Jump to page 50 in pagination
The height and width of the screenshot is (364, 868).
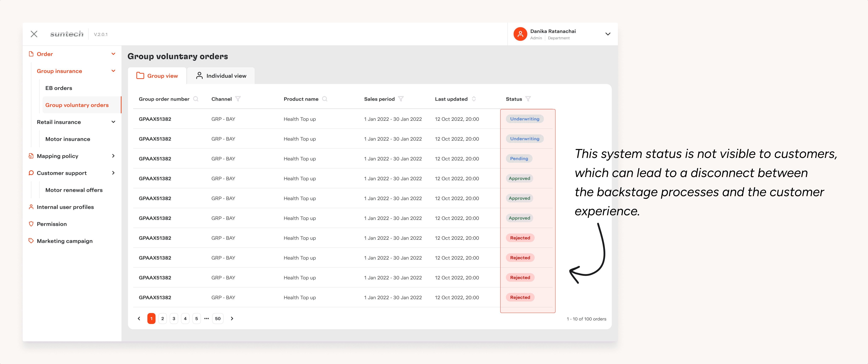(218, 318)
